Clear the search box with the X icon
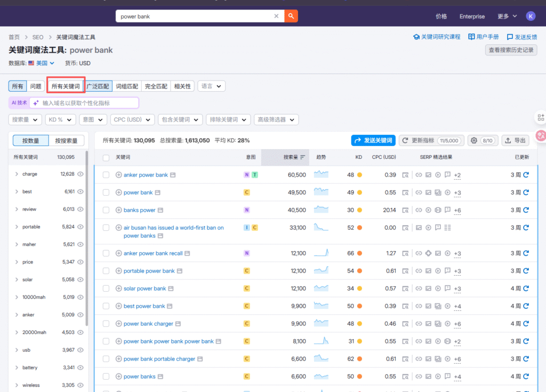 pyautogui.click(x=276, y=16)
